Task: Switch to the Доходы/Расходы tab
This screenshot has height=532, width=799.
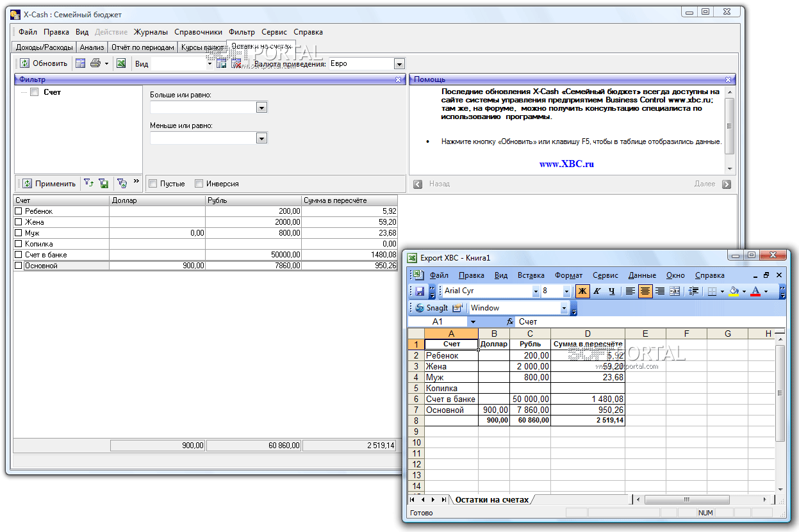Action: 44,47
